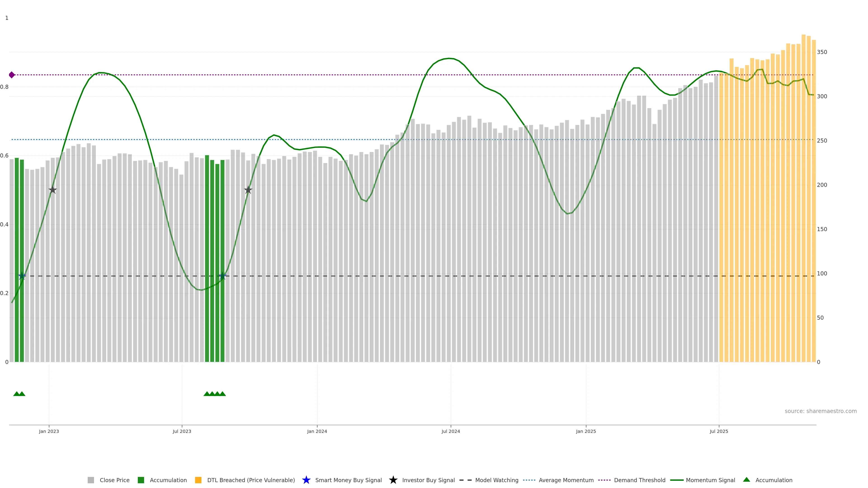The width and height of the screenshot is (868, 488).
Task: Click the black star marker after Jul 2023
Action: click(x=248, y=190)
